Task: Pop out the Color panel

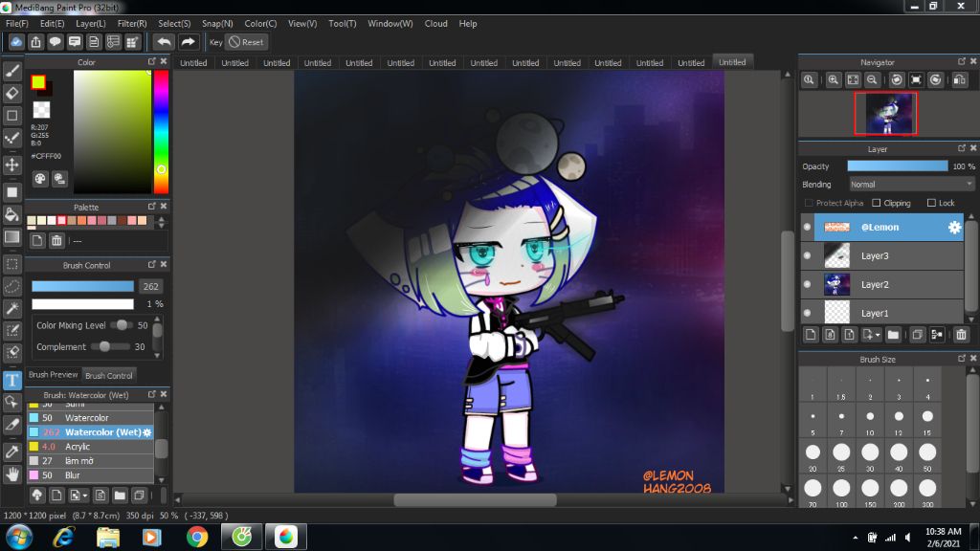Action: (152, 61)
